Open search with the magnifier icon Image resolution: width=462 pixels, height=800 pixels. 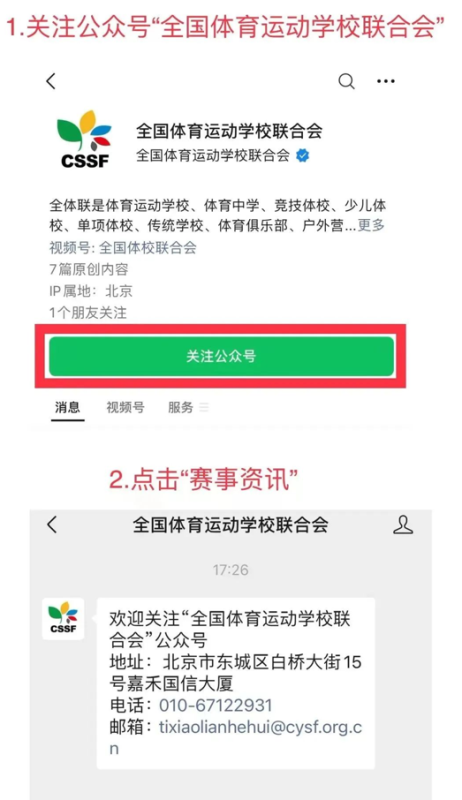coord(347,81)
